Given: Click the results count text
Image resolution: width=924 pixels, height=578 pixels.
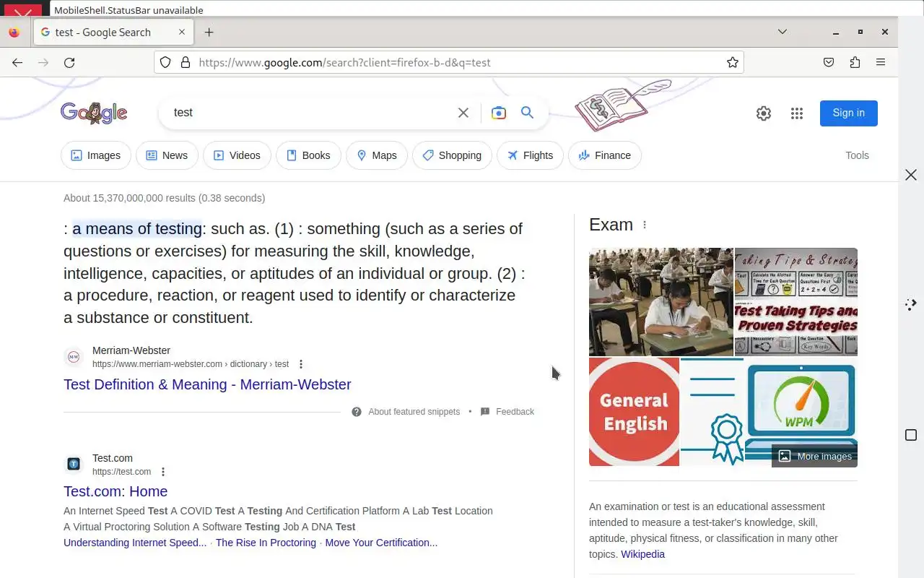Looking at the screenshot, I should tap(164, 198).
